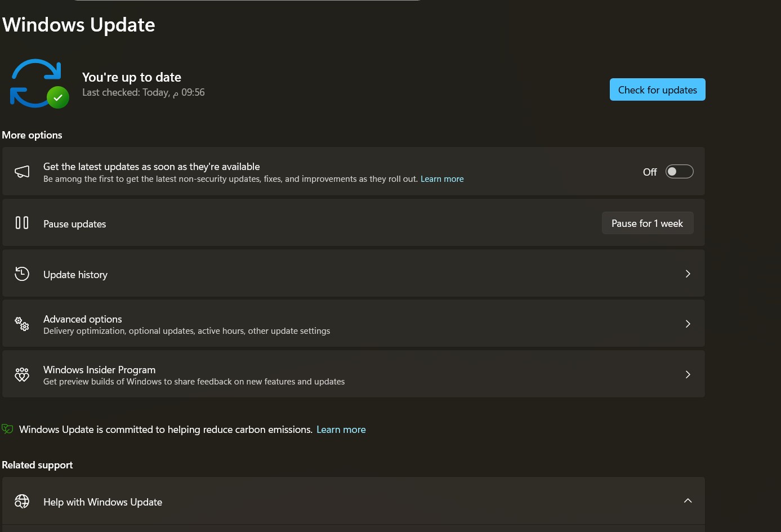Open Advanced options via its arrow

(x=688, y=324)
